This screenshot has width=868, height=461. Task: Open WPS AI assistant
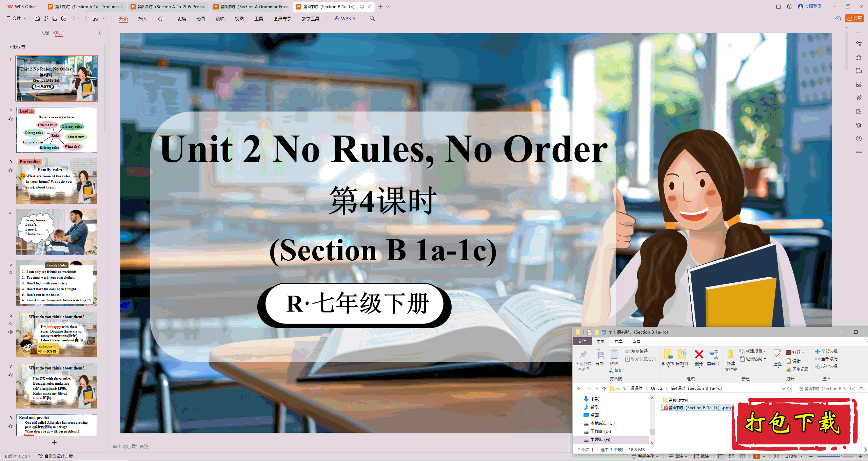click(x=346, y=19)
